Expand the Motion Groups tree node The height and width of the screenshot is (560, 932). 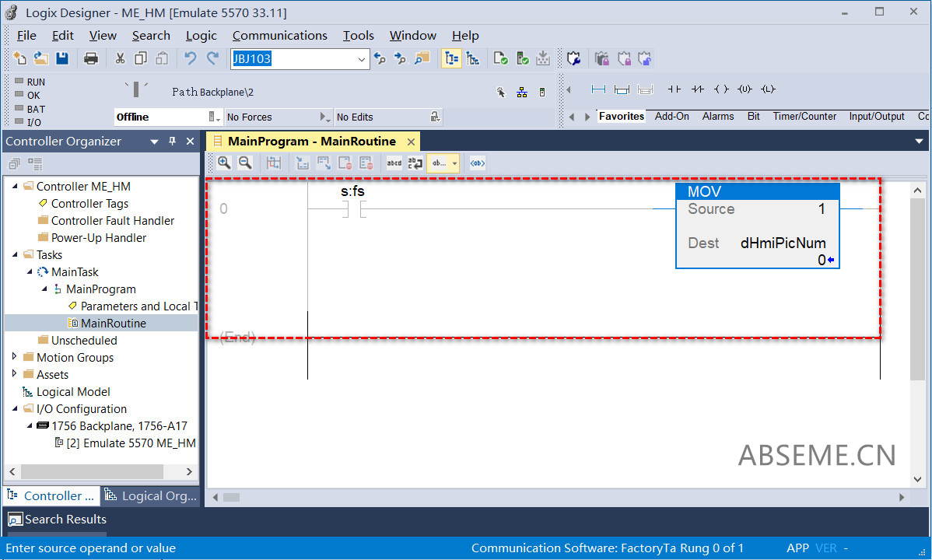point(15,357)
